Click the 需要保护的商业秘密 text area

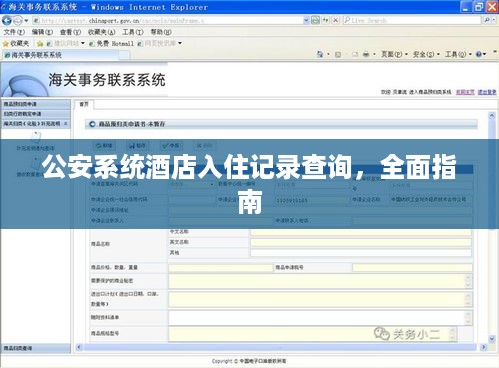click(320, 281)
